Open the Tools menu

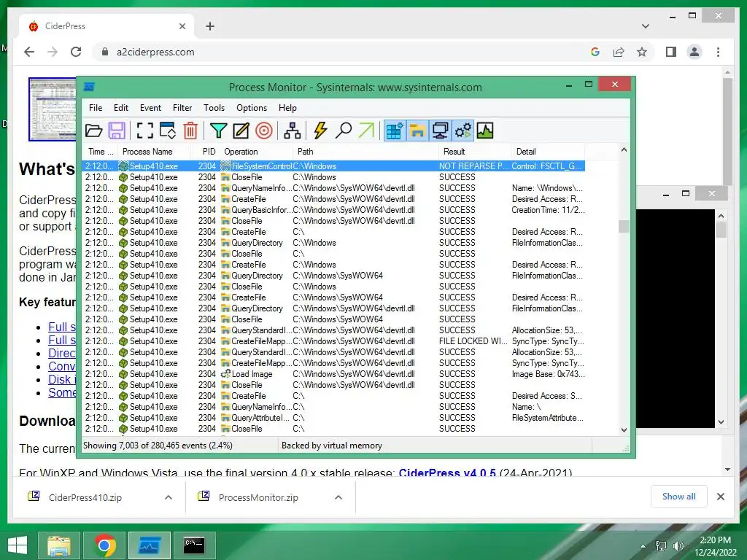214,108
